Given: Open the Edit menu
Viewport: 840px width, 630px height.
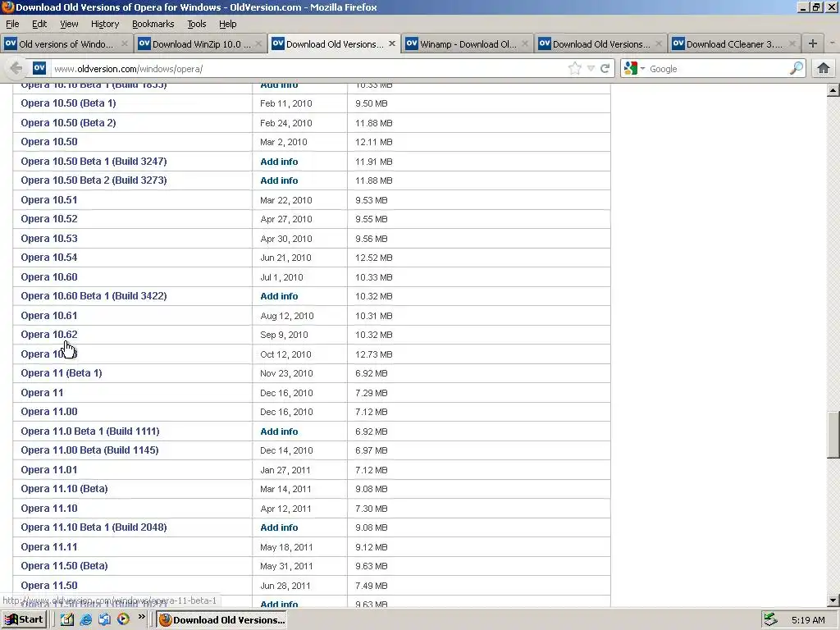Looking at the screenshot, I should click(x=39, y=24).
